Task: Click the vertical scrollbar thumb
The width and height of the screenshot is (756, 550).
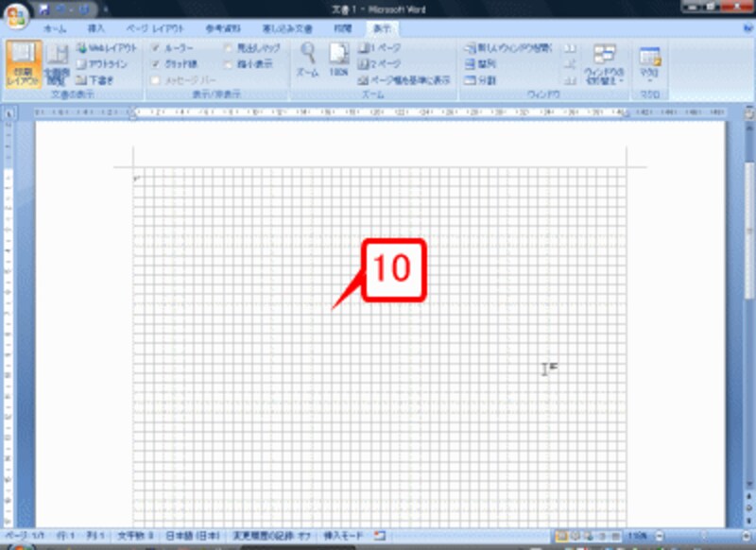Action: 748,232
